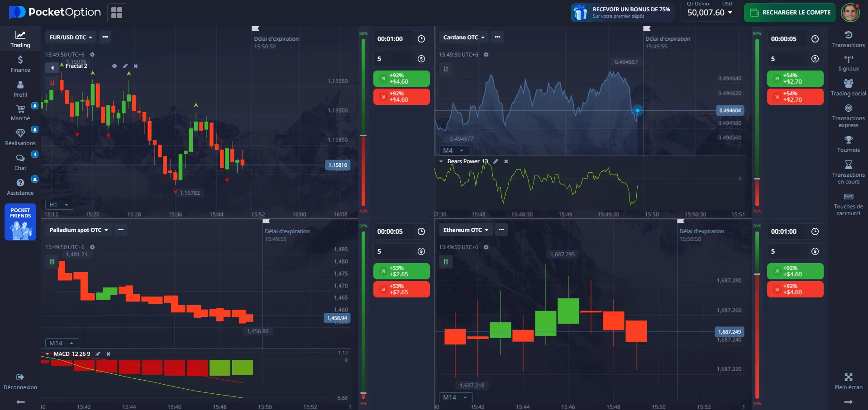Open the chart layout grid icon

click(117, 13)
